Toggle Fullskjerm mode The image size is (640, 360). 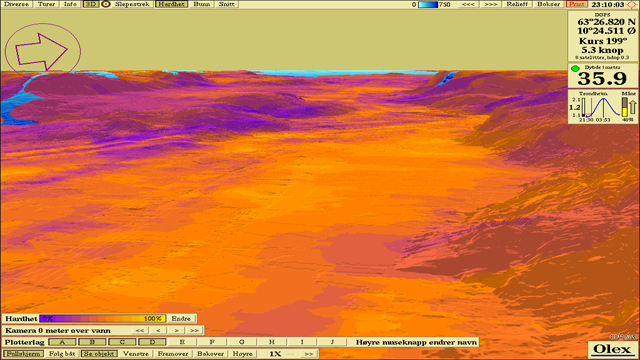(24, 354)
